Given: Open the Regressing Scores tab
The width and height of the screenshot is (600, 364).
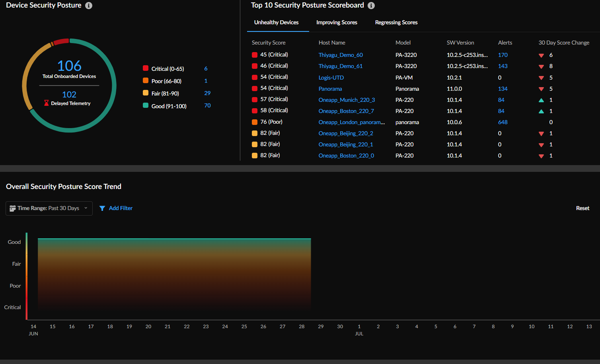Looking at the screenshot, I should click(x=396, y=22).
